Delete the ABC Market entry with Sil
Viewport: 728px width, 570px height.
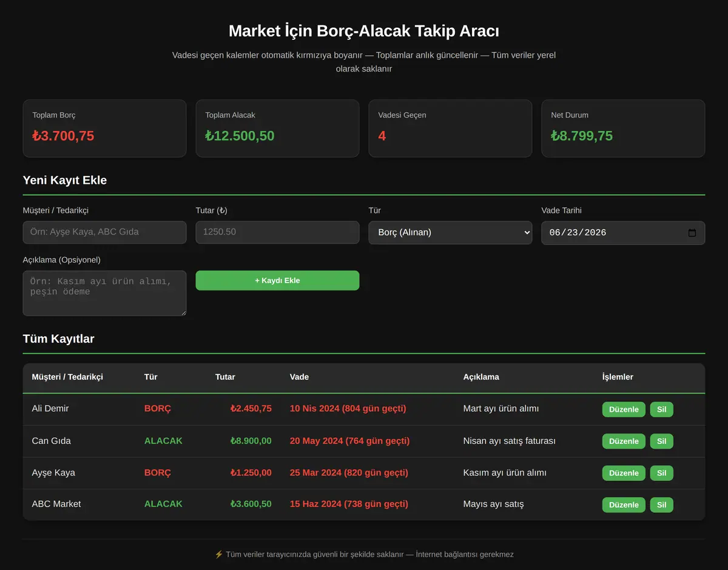point(661,505)
